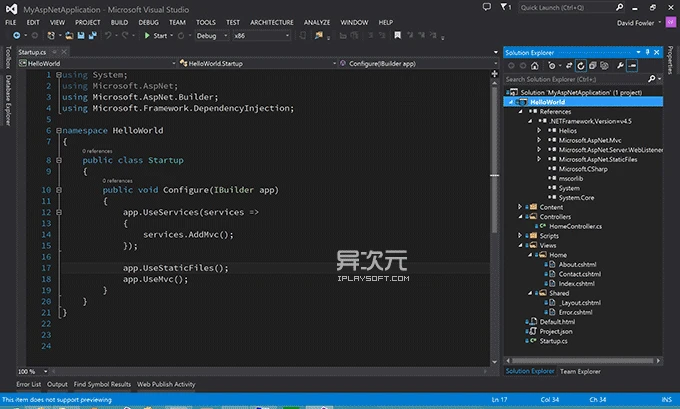Click the Refresh browser icon beside Start

click(181, 36)
